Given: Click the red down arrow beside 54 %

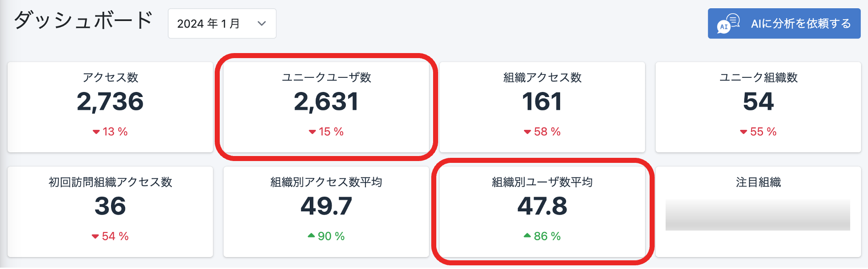Looking at the screenshot, I should pos(95,237).
